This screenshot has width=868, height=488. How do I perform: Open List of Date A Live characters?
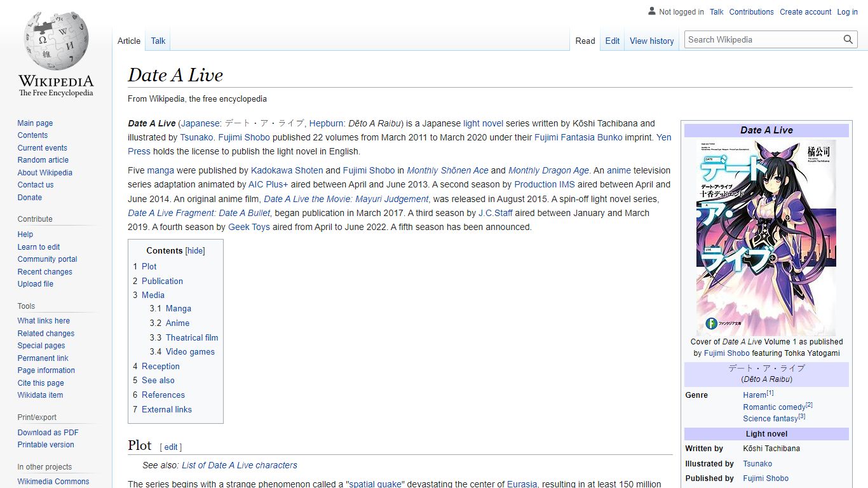pyautogui.click(x=240, y=465)
